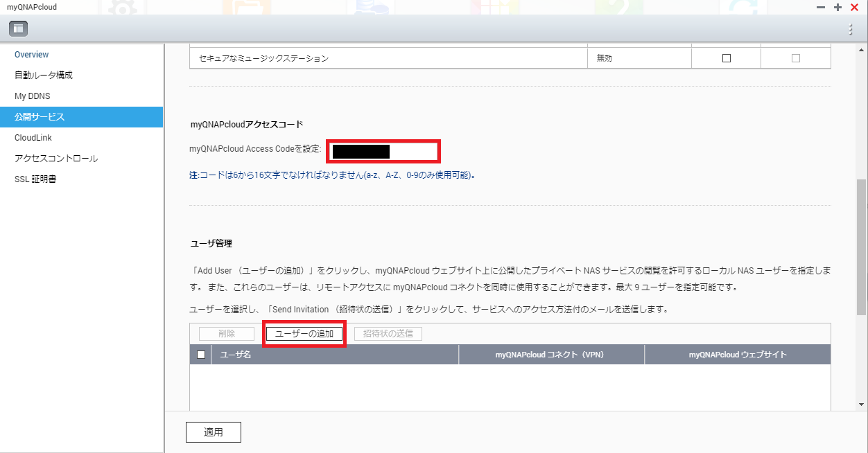Click the 適用 button
868x453 pixels.
point(214,432)
